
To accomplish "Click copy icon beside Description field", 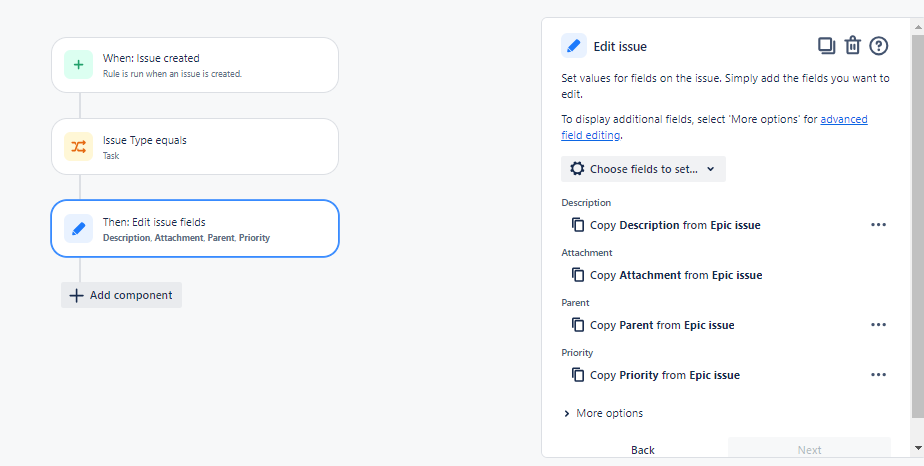I will (x=578, y=225).
